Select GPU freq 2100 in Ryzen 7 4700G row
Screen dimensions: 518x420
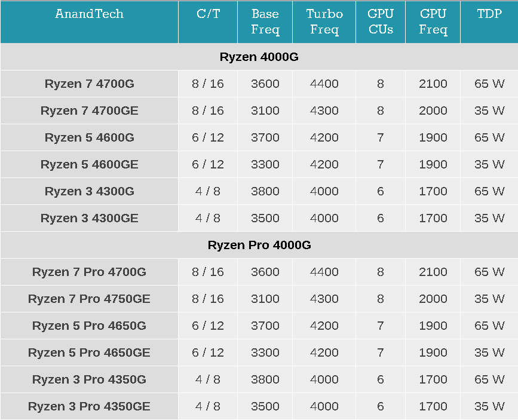pos(433,84)
